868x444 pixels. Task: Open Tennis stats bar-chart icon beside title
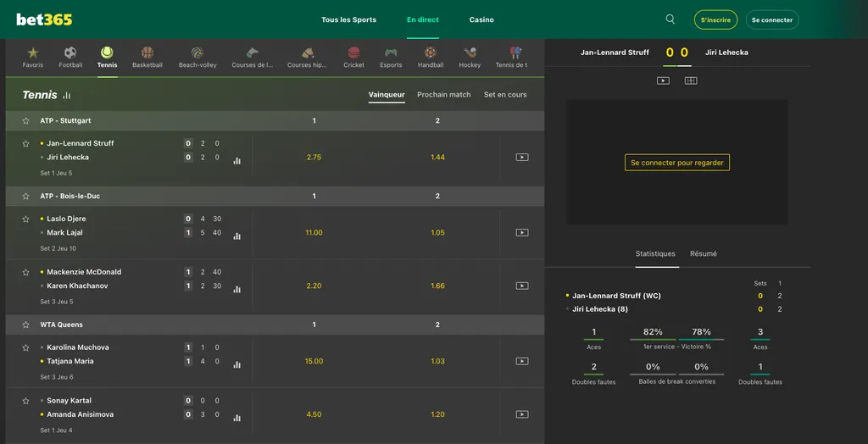(67, 95)
